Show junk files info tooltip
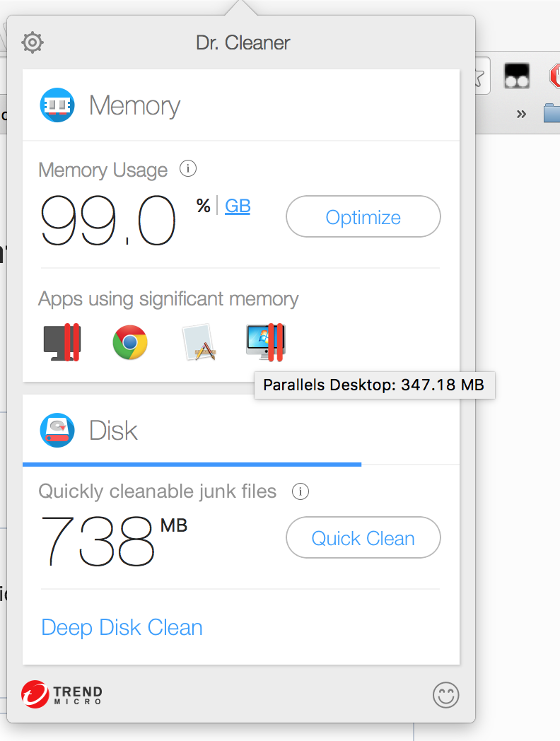This screenshot has height=741, width=560. coord(301,491)
